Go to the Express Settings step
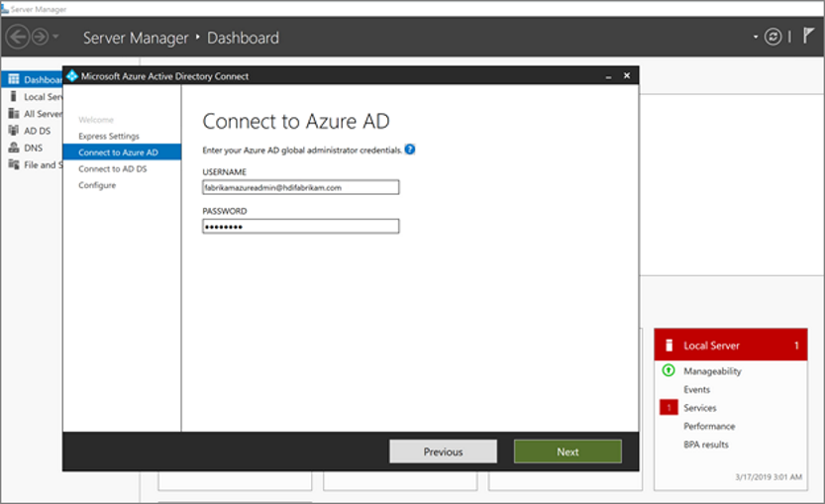Viewport: 825px width, 504px height. click(109, 137)
